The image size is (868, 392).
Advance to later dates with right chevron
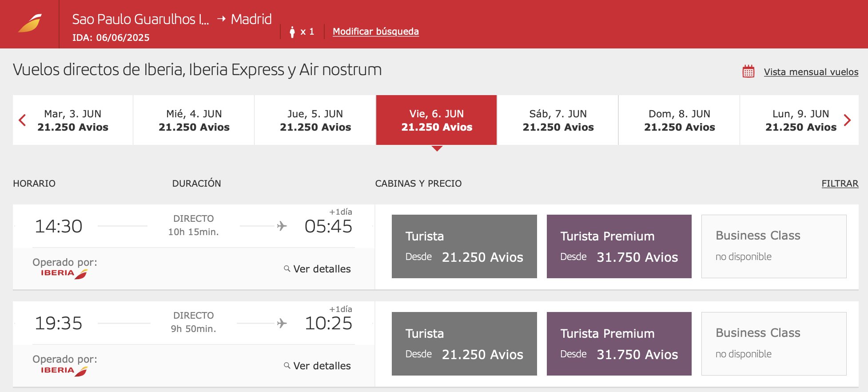(x=847, y=120)
